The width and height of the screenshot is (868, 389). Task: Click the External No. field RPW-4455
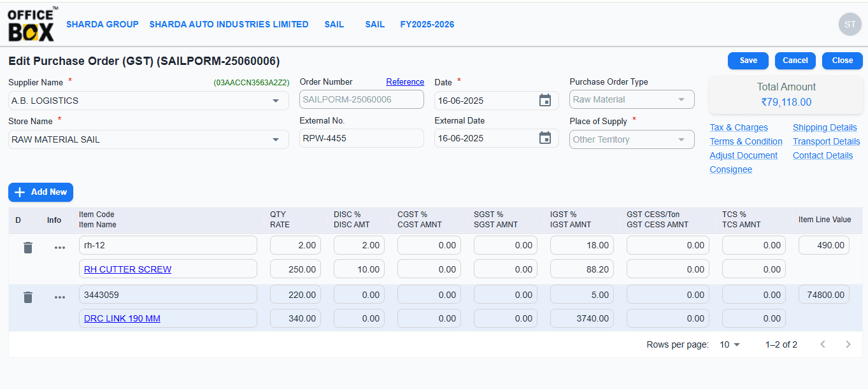[x=362, y=138]
